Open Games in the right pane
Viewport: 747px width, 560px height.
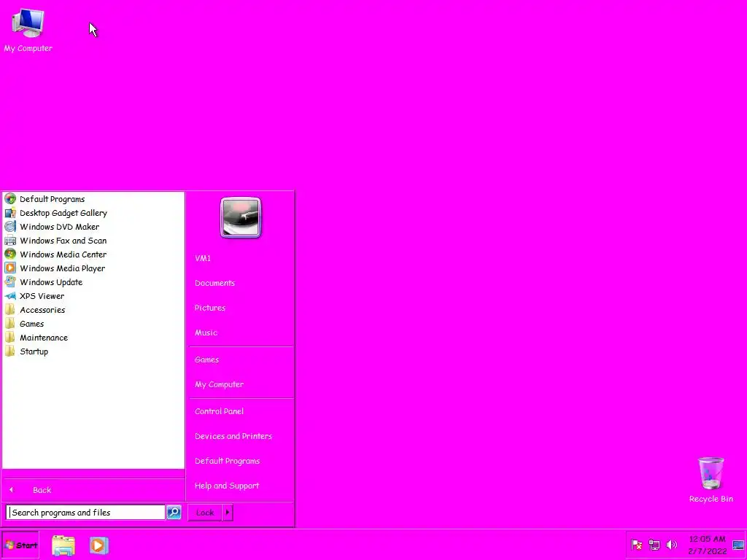(x=206, y=359)
